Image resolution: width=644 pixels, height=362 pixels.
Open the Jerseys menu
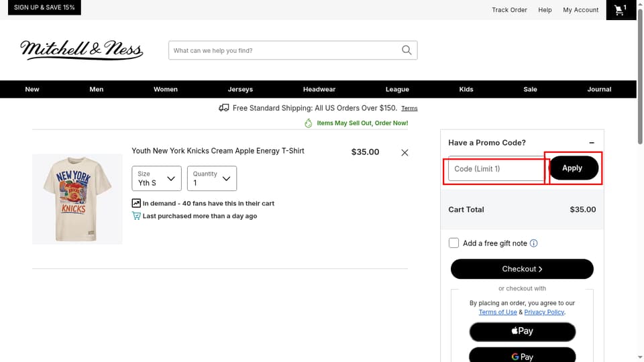click(240, 89)
